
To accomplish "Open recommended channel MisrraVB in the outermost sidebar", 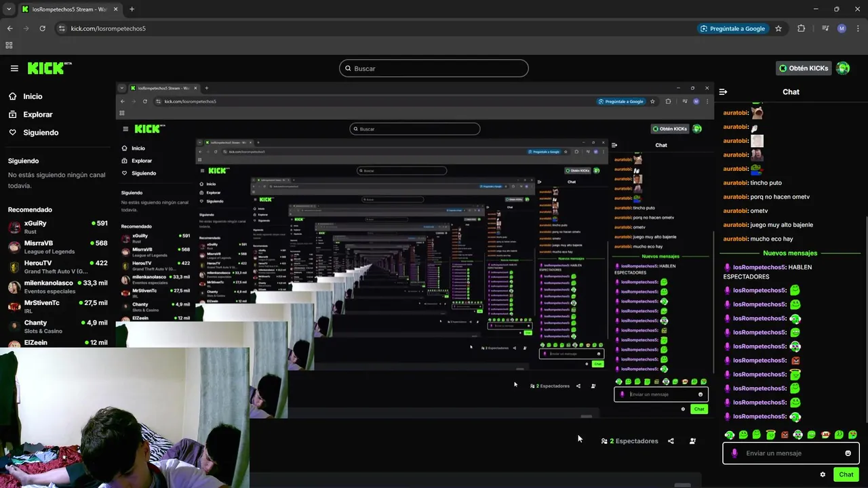I will (58, 247).
